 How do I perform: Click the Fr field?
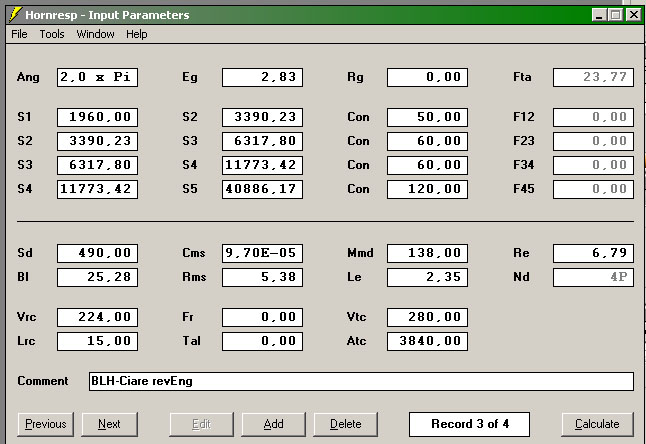[262, 317]
